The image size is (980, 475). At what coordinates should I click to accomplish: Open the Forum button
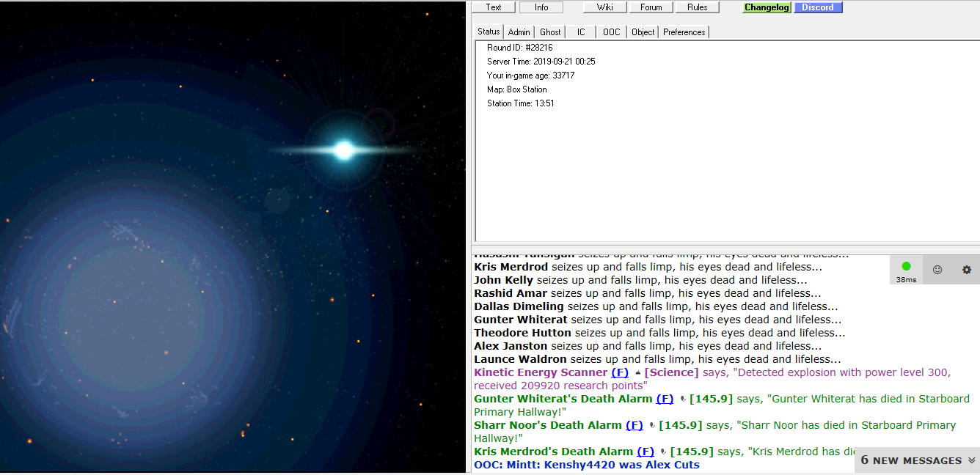651,7
